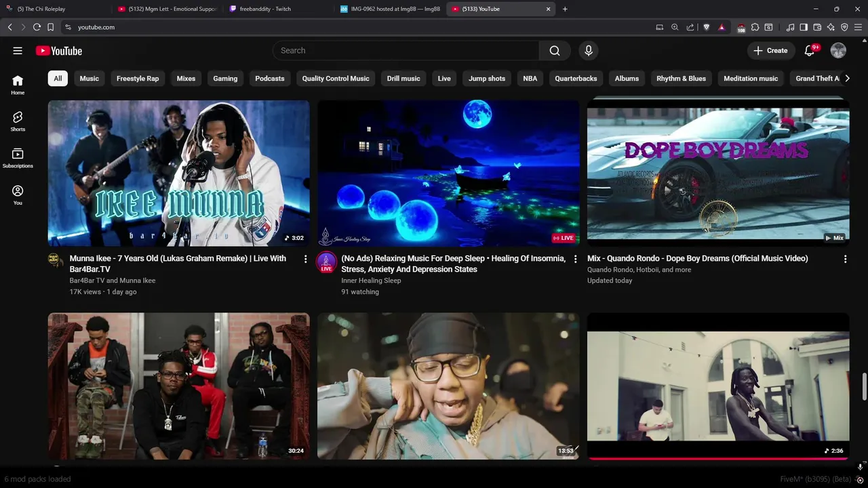Click the search magnifier button
This screenshot has height=488, width=868.
tap(555, 51)
